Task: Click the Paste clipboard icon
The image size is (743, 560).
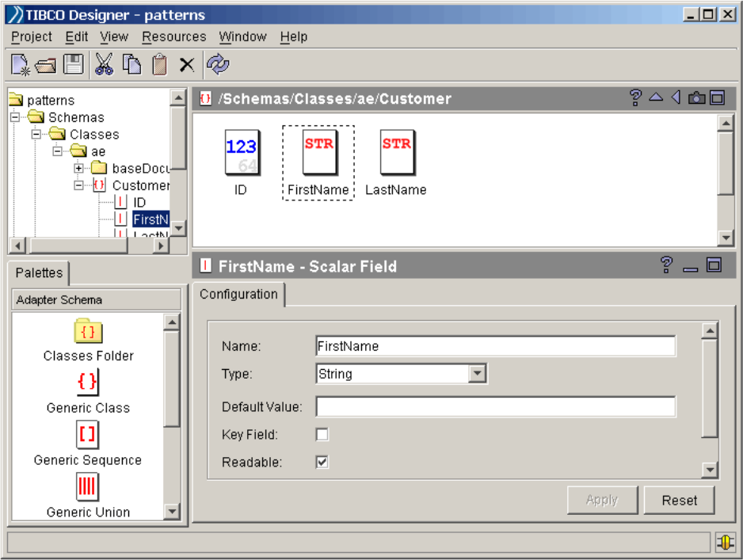Action: coord(160,64)
